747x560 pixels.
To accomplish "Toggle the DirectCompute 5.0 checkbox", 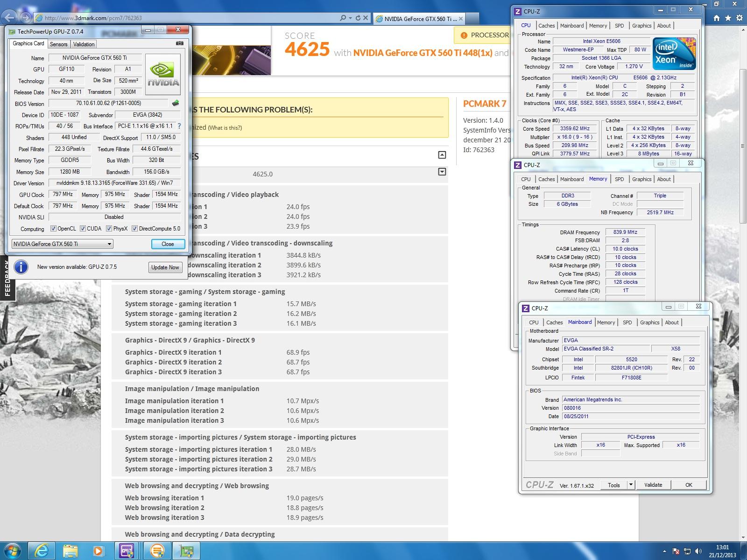I will tap(134, 229).
